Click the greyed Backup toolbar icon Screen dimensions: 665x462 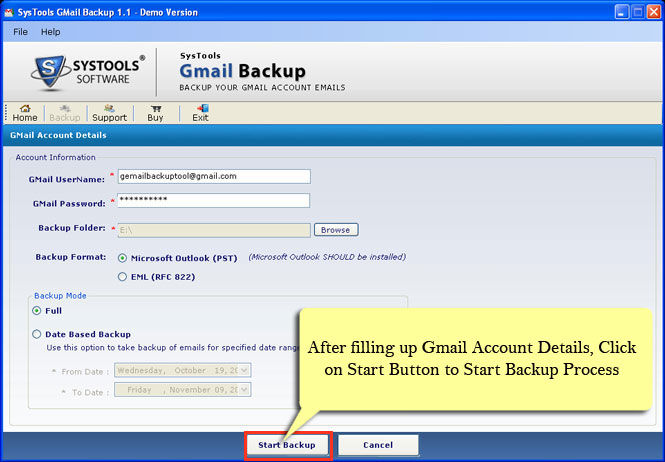[64, 113]
